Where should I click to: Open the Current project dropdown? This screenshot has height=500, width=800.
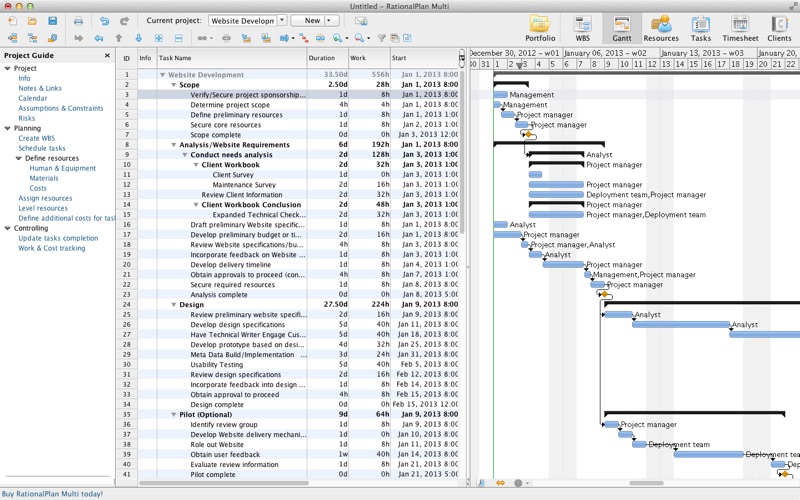point(282,20)
